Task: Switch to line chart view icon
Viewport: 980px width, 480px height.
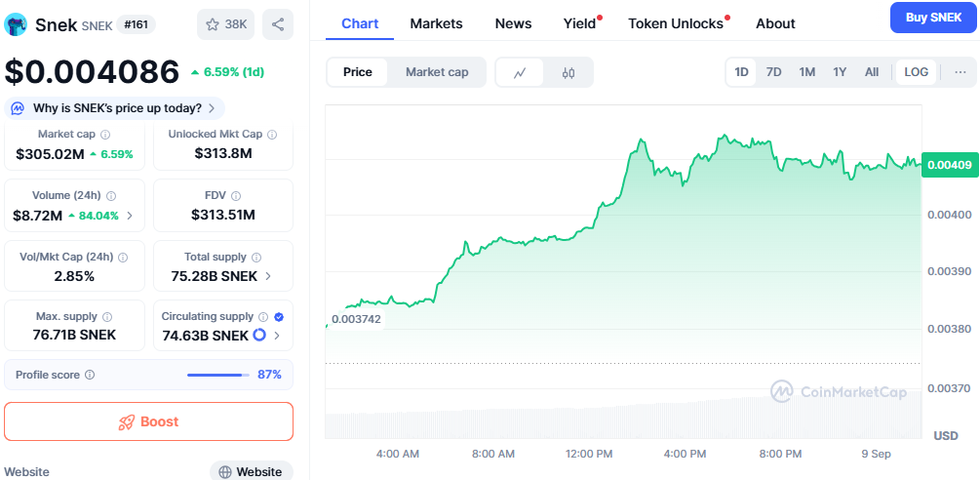Action: tap(521, 72)
